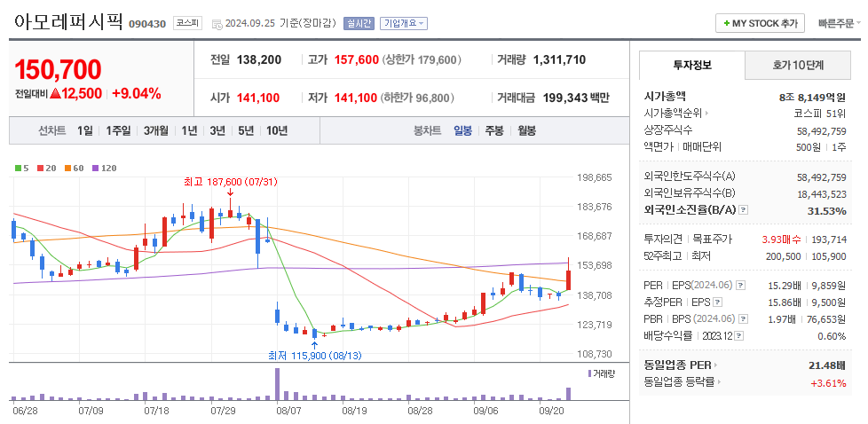
Task: Click the 외국인소진율 value 31.53%
Action: [x=826, y=211]
